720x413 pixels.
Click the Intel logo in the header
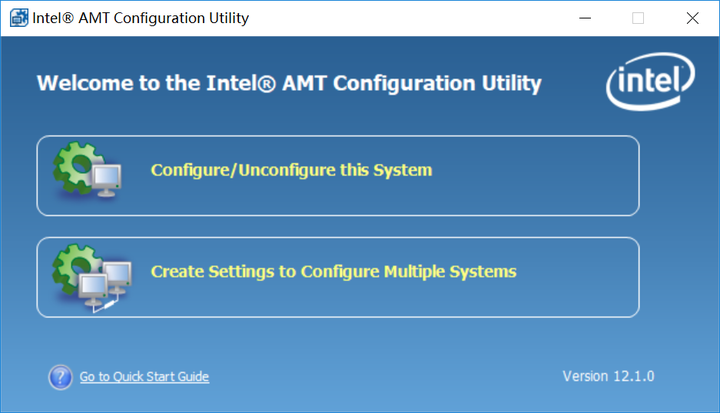[x=650, y=83]
